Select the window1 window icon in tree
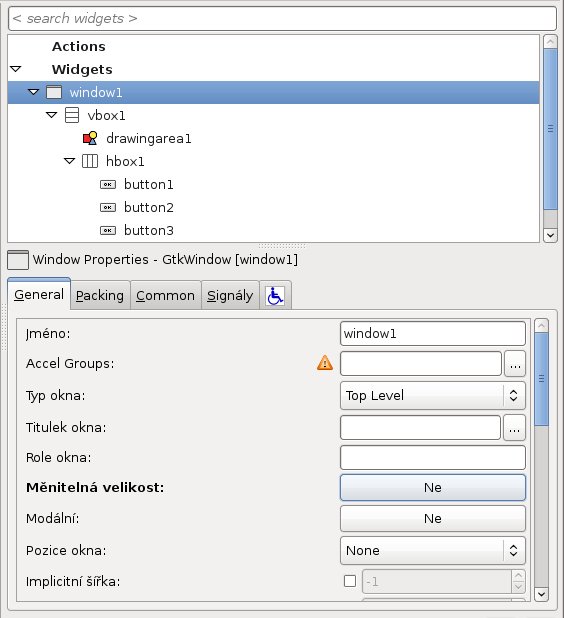Image resolution: width=564 pixels, height=618 pixels. (x=54, y=92)
